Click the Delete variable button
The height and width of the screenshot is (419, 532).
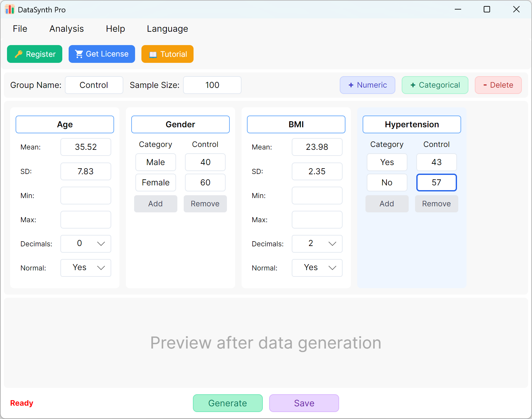[x=498, y=85]
